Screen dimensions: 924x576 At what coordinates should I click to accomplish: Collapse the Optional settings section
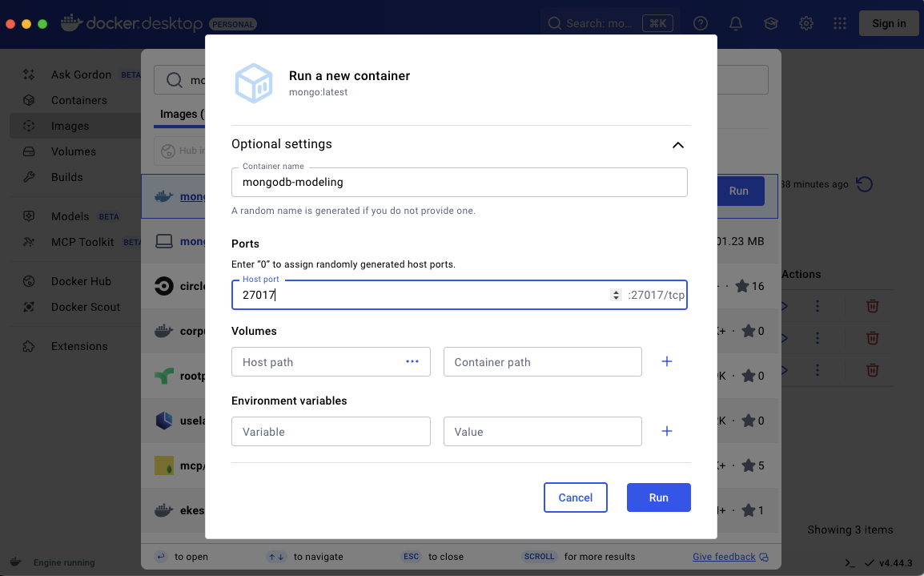click(x=677, y=145)
